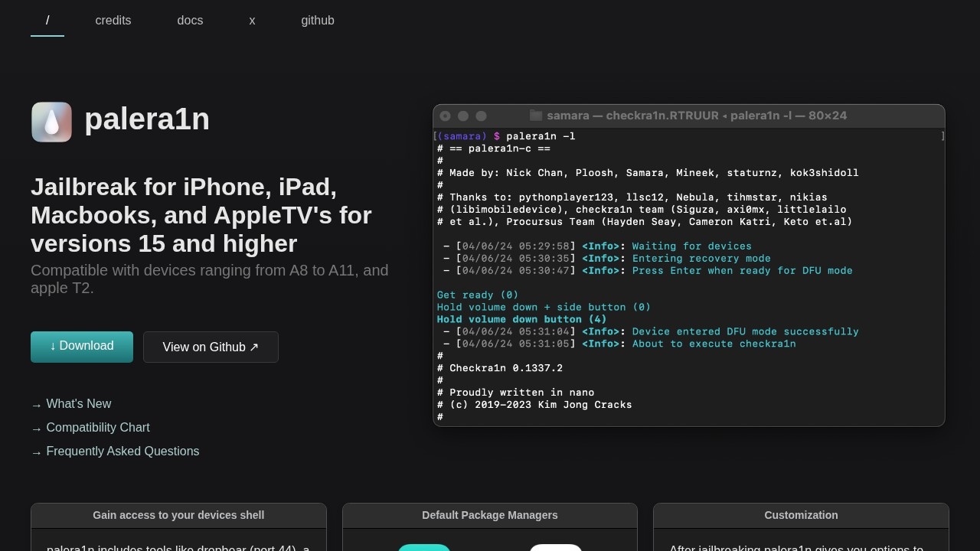Image resolution: width=980 pixels, height=551 pixels.
Task: Select the home "/" navigation tab
Action: pyautogui.click(x=47, y=21)
